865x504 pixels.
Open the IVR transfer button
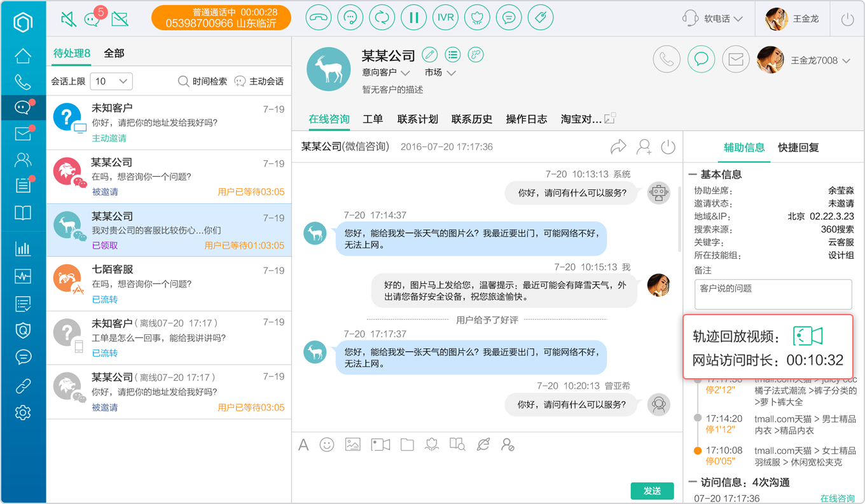(x=445, y=18)
